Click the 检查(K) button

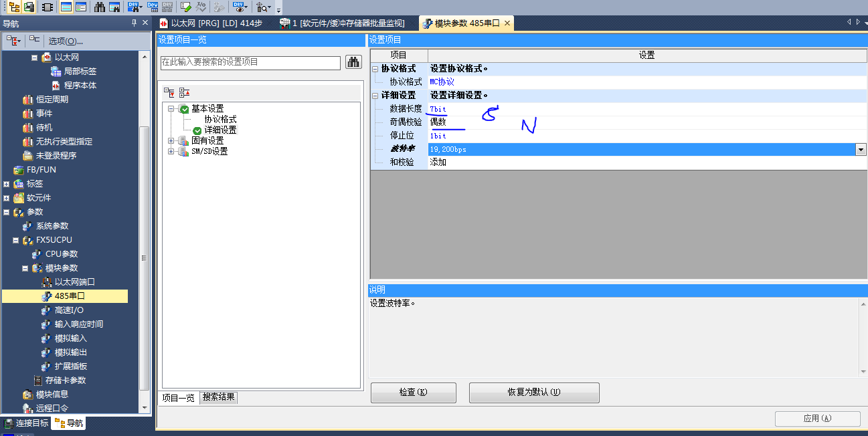click(x=413, y=393)
